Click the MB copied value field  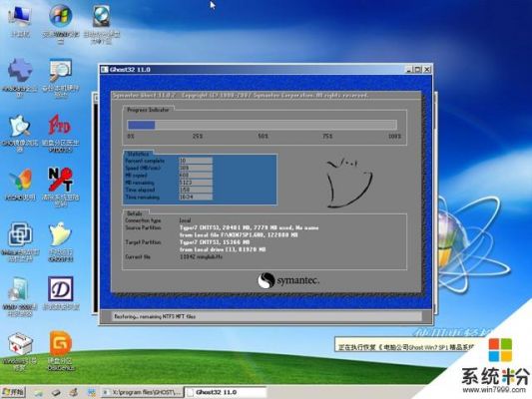click(196, 175)
